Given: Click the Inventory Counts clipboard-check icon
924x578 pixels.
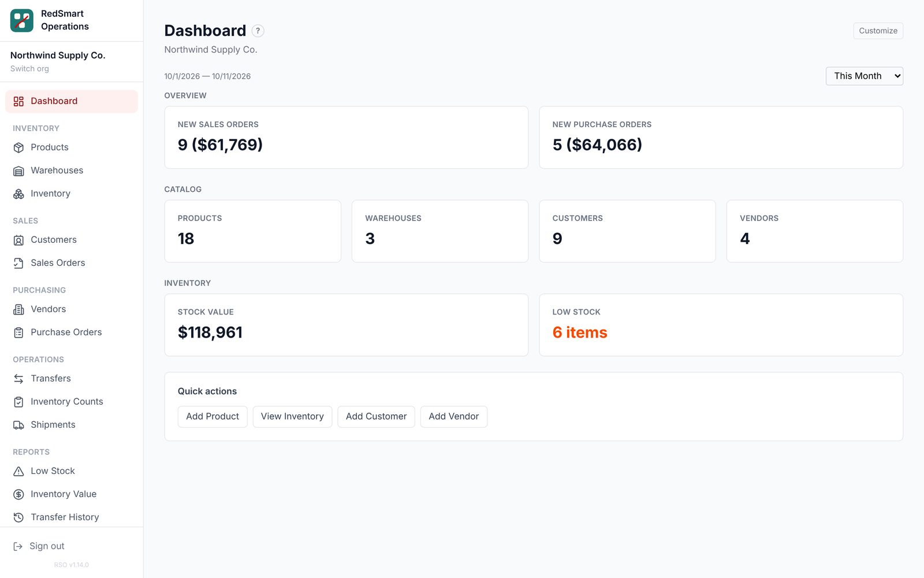Looking at the screenshot, I should (x=18, y=402).
